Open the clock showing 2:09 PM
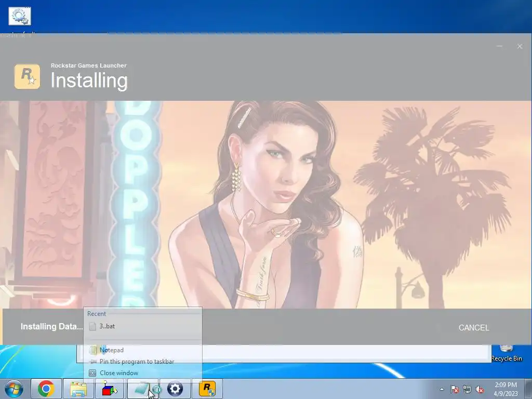Screen dimensions: 532x399 (506, 389)
